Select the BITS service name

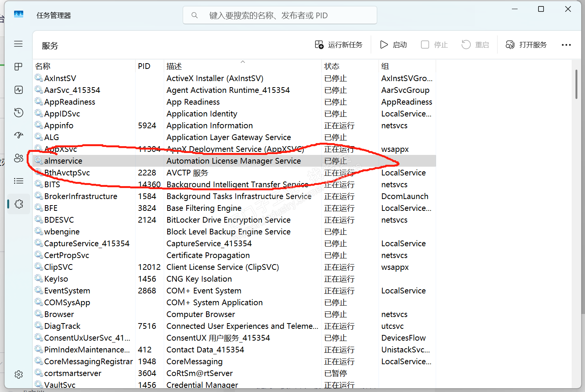pos(52,185)
